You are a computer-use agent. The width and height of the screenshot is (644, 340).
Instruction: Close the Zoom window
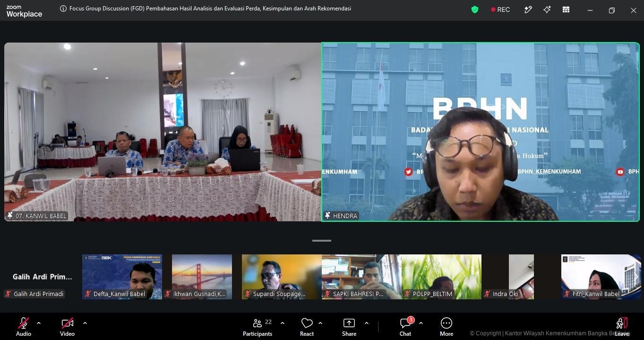click(633, 10)
